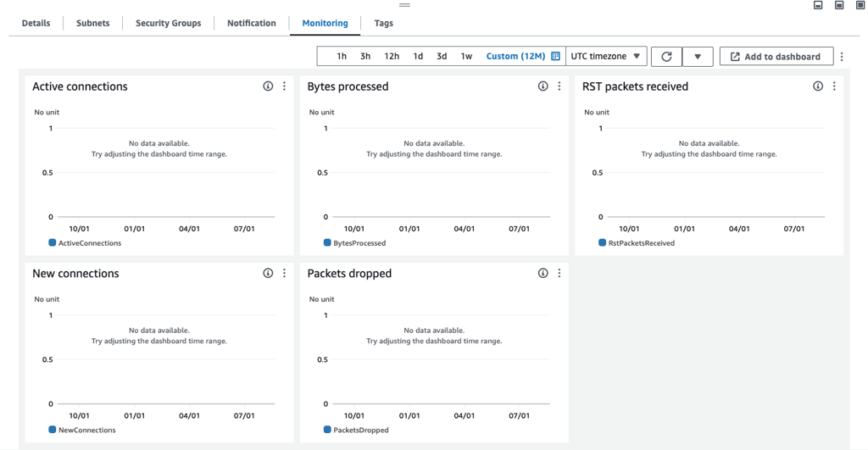The height and width of the screenshot is (450, 868).
Task: Open the UTC timezone dropdown
Action: tap(606, 57)
